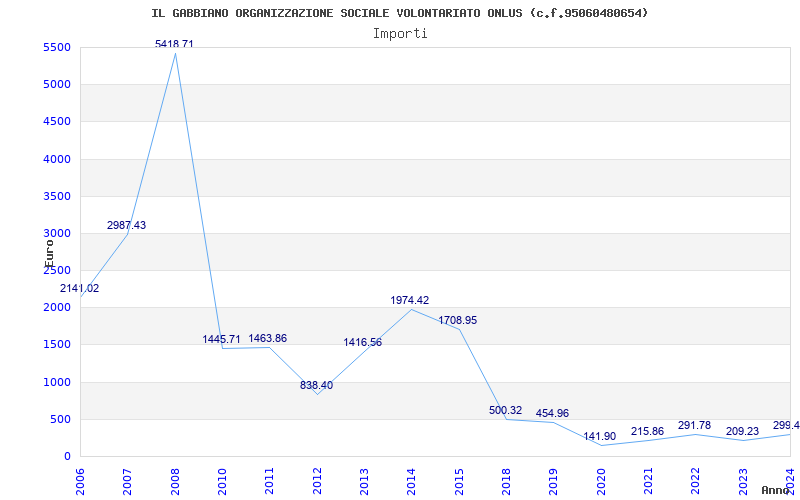Select the x-axis year 2013
Viewport: 800px width, 500px height.
[364, 481]
